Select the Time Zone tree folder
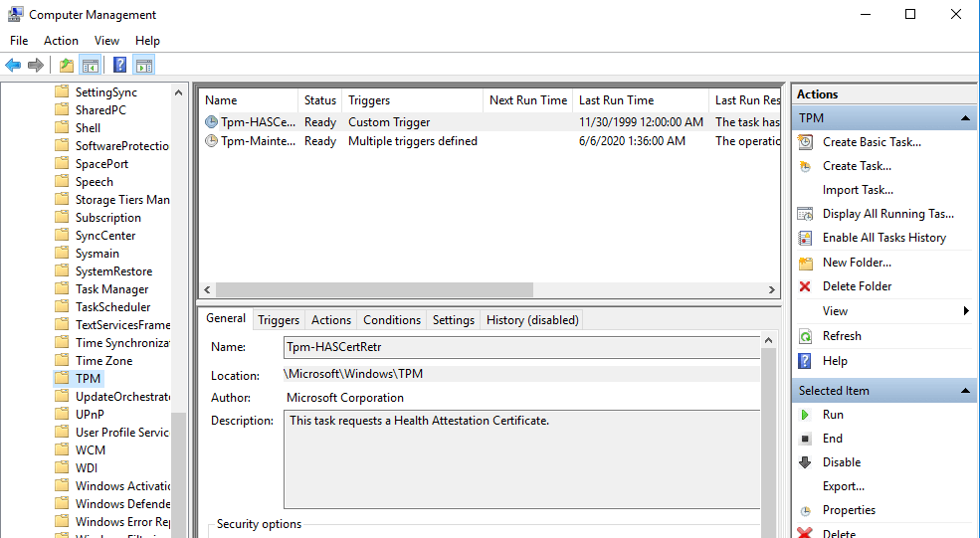The height and width of the screenshot is (538, 980). tap(103, 361)
